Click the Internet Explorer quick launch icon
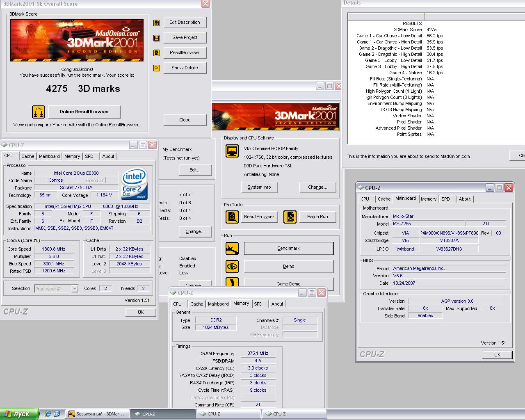Viewport: 525px width, 420px height. point(48,414)
